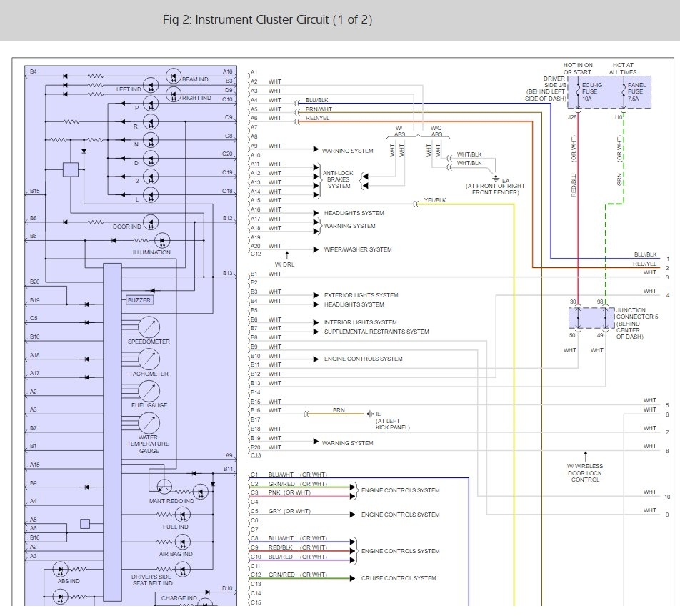Click the figure title Instrument Cluster Circuit
The image size is (680, 616).
[x=267, y=19]
